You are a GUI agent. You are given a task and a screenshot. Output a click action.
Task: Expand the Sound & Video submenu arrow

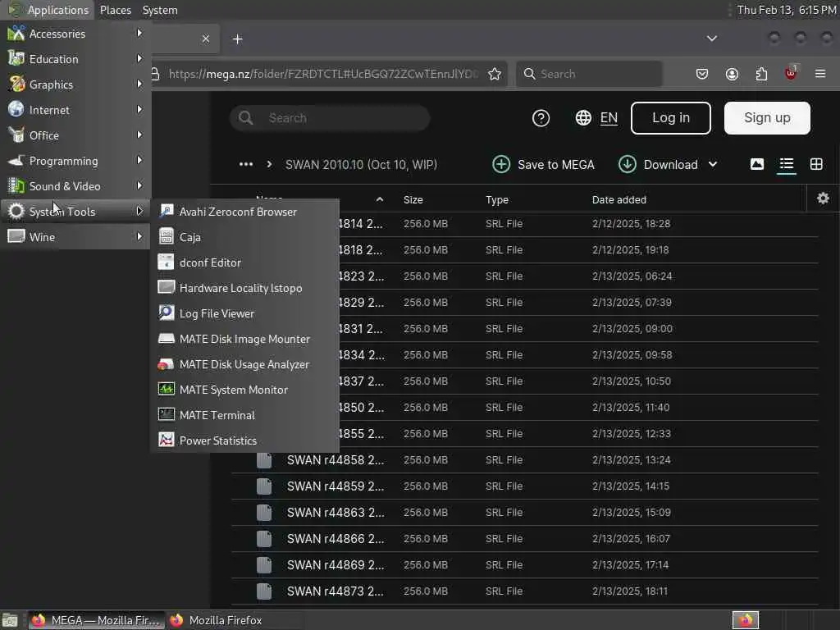click(139, 186)
